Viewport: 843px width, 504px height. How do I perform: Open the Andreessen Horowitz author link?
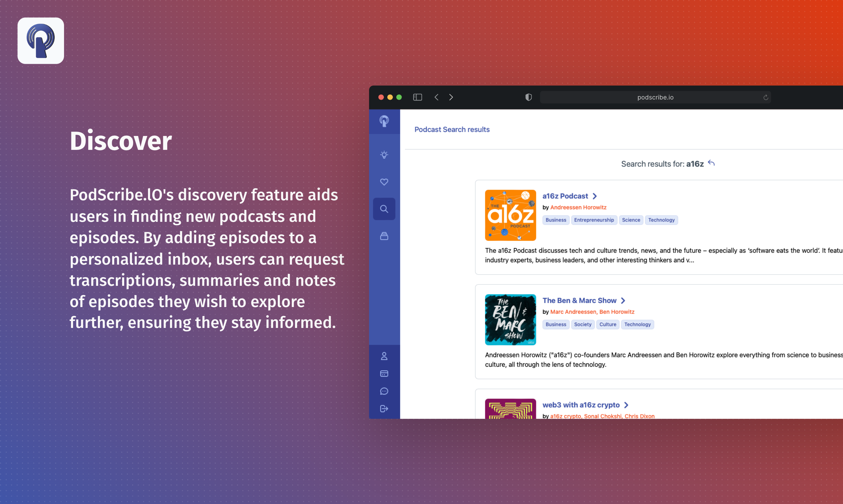click(x=578, y=208)
